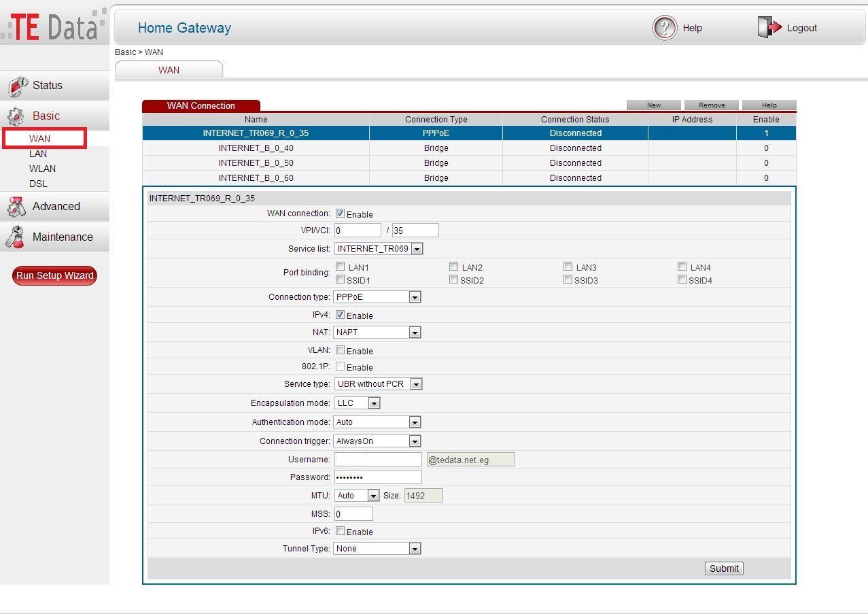Open the MTU dropdown selector
The height and width of the screenshot is (614, 868).
click(373, 495)
